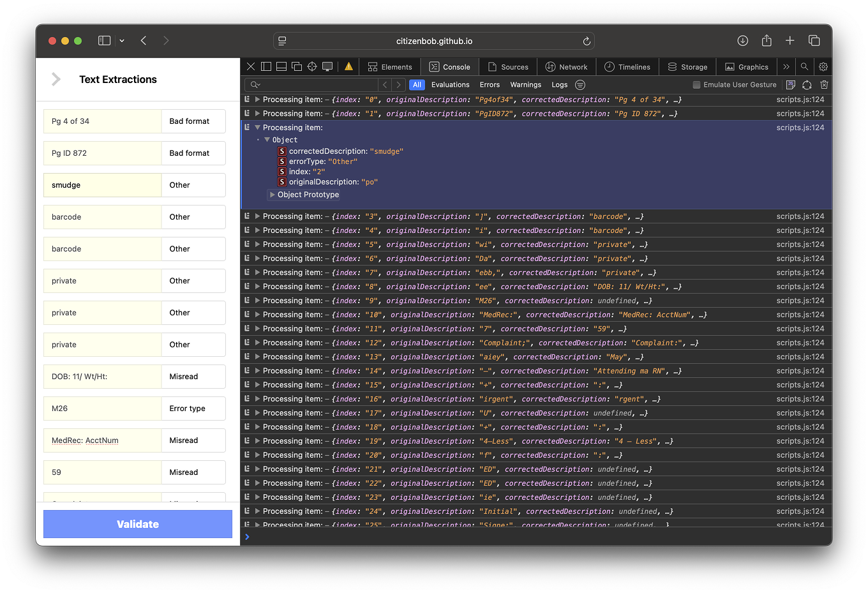Close the Web Inspector panel
The image size is (868, 593).
click(251, 66)
